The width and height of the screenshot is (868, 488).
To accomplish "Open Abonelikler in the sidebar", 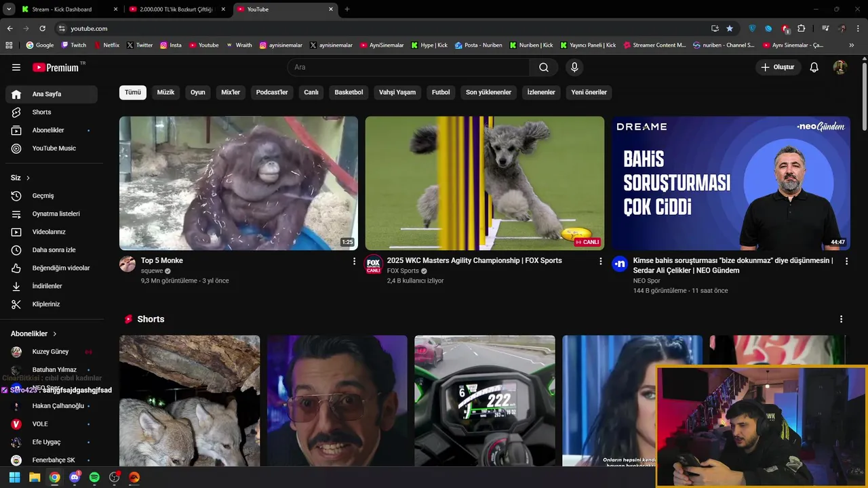I will (x=52, y=130).
